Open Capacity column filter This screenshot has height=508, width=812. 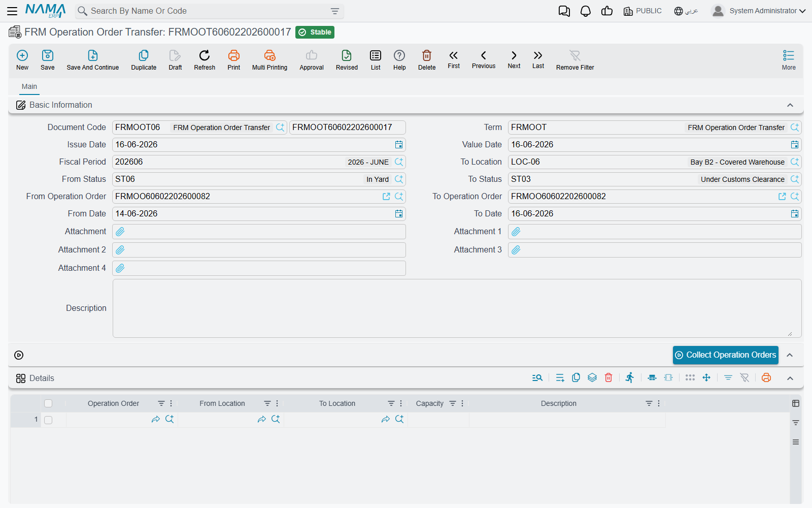(453, 403)
